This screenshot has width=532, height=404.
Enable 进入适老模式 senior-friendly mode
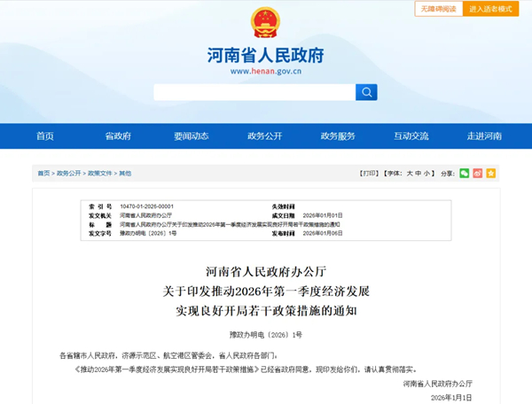tap(490, 9)
